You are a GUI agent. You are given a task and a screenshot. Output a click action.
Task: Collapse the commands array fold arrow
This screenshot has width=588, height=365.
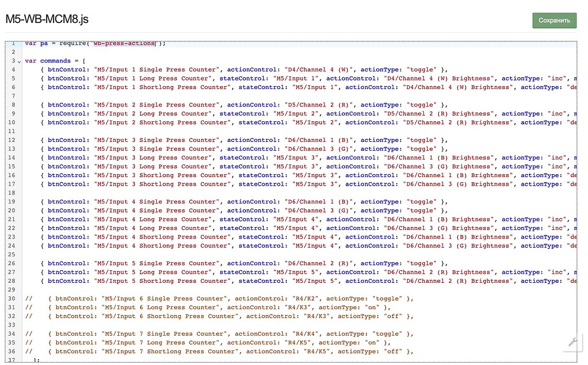20,61
